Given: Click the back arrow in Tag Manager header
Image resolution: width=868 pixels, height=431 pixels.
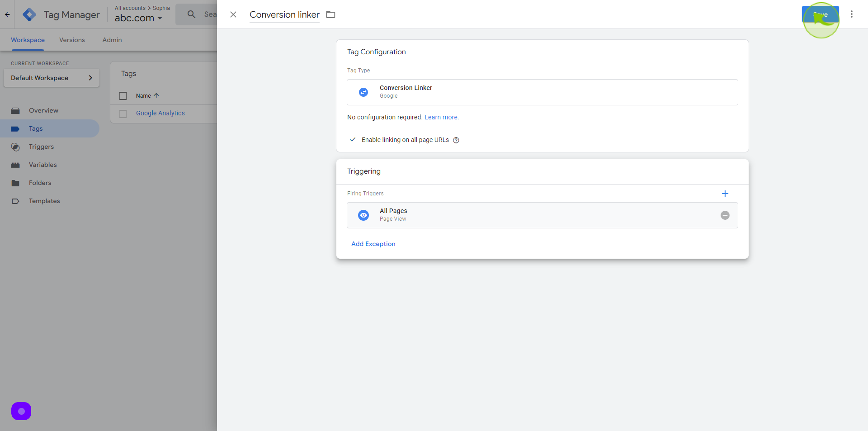Looking at the screenshot, I should [7, 14].
